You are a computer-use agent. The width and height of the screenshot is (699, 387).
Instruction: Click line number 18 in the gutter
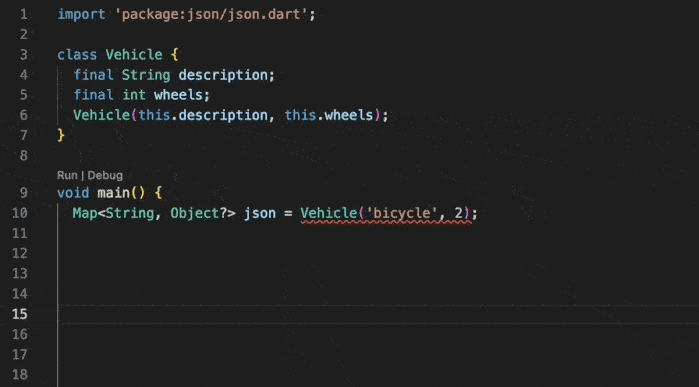pos(20,375)
